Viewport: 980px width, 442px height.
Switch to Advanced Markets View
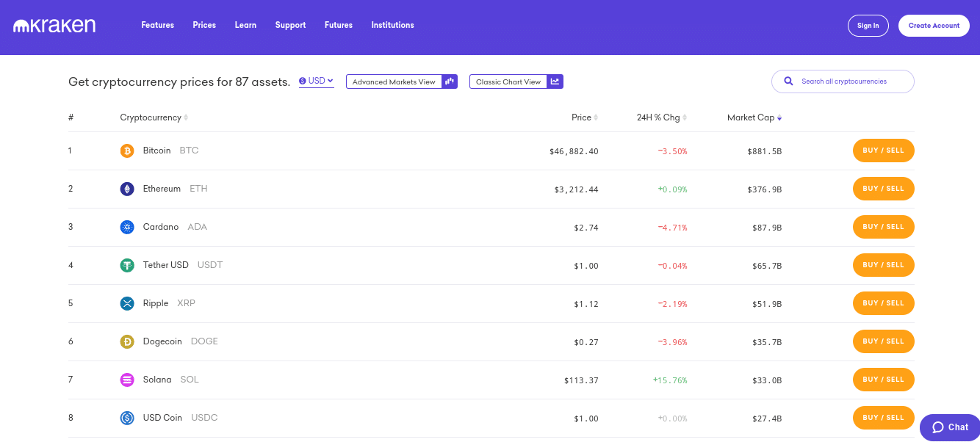(402, 81)
